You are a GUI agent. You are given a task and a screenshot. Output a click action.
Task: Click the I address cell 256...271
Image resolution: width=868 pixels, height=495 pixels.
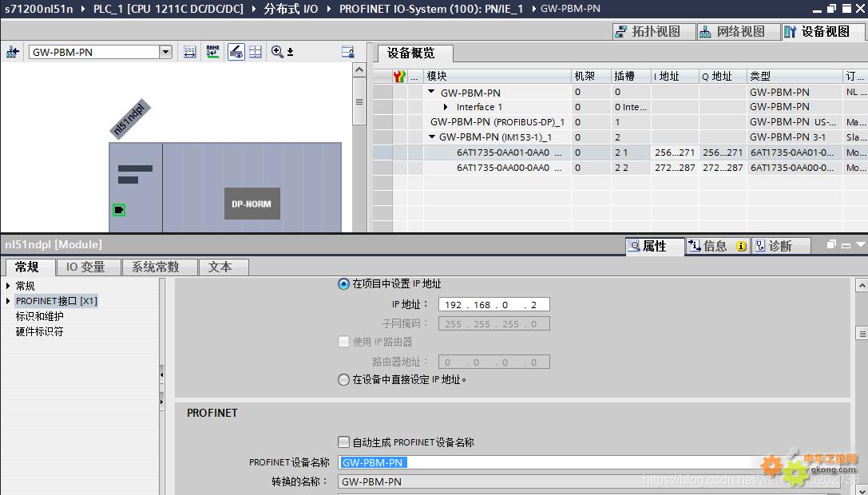(675, 152)
